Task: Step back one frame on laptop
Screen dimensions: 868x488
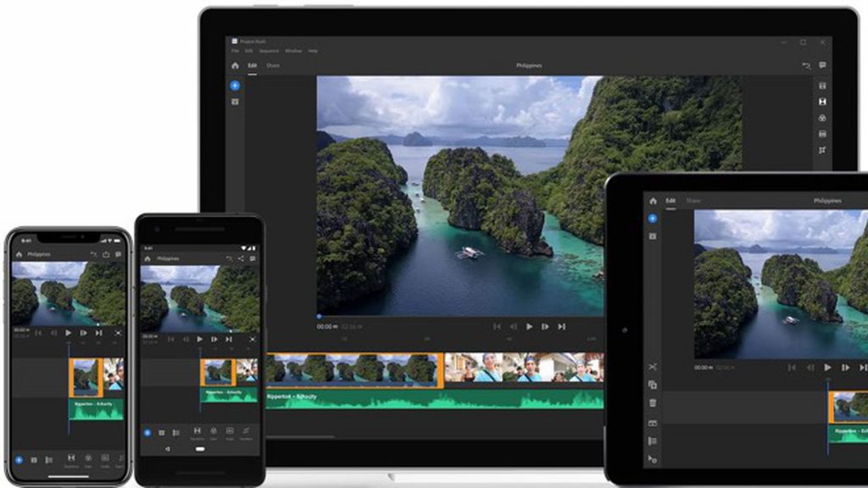Action: 513,326
